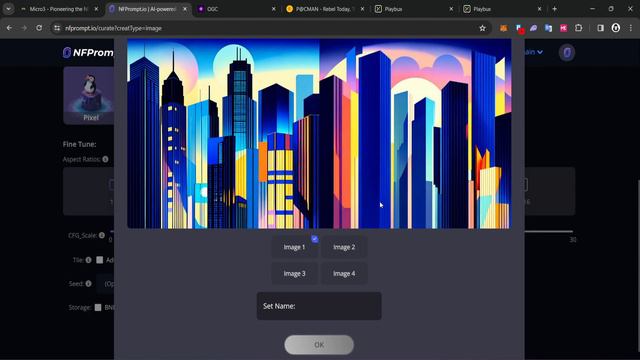Image resolution: width=640 pixels, height=360 pixels.
Task: Bookmark this page with star icon
Action: click(482, 28)
